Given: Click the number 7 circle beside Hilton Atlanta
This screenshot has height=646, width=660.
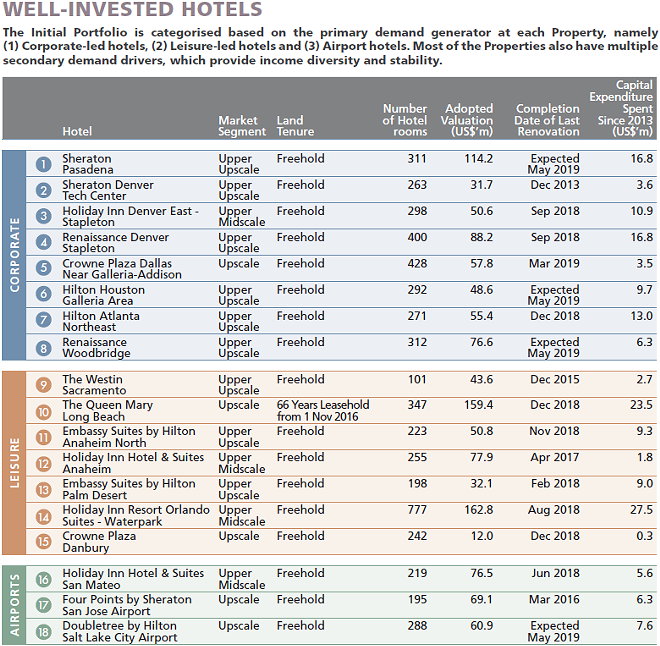Looking at the screenshot, I should (43, 320).
